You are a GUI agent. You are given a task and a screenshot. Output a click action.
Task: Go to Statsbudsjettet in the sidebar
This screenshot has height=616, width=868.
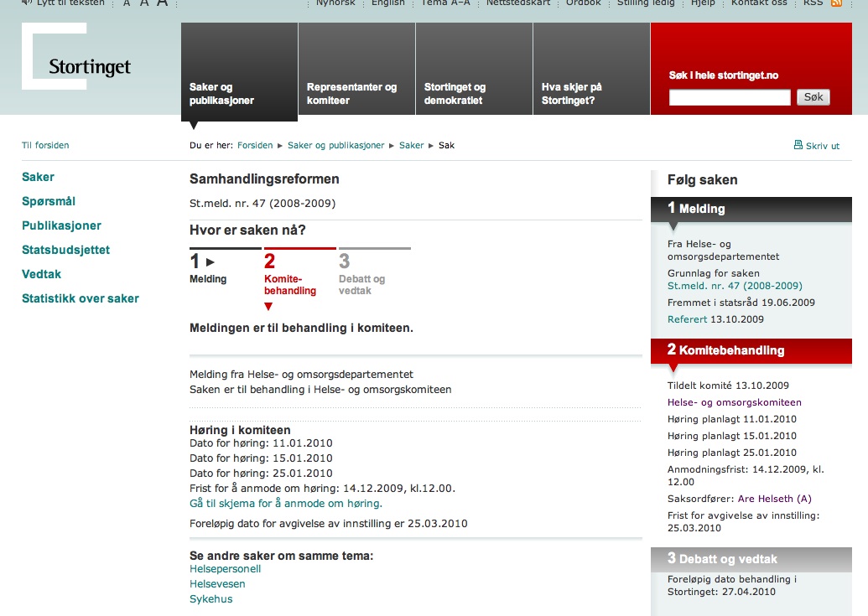pos(66,250)
